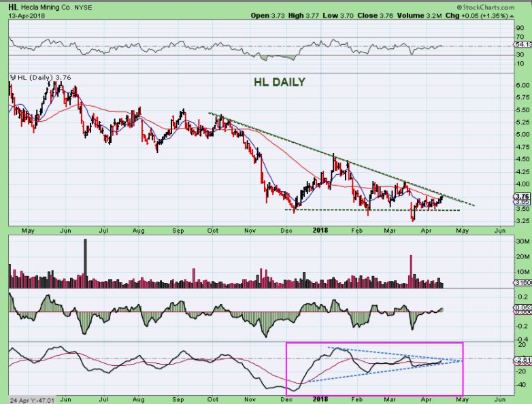Screen dimensions: 532x404
Task: Click 'Feb' on the bottom date axis
Action: (356, 399)
